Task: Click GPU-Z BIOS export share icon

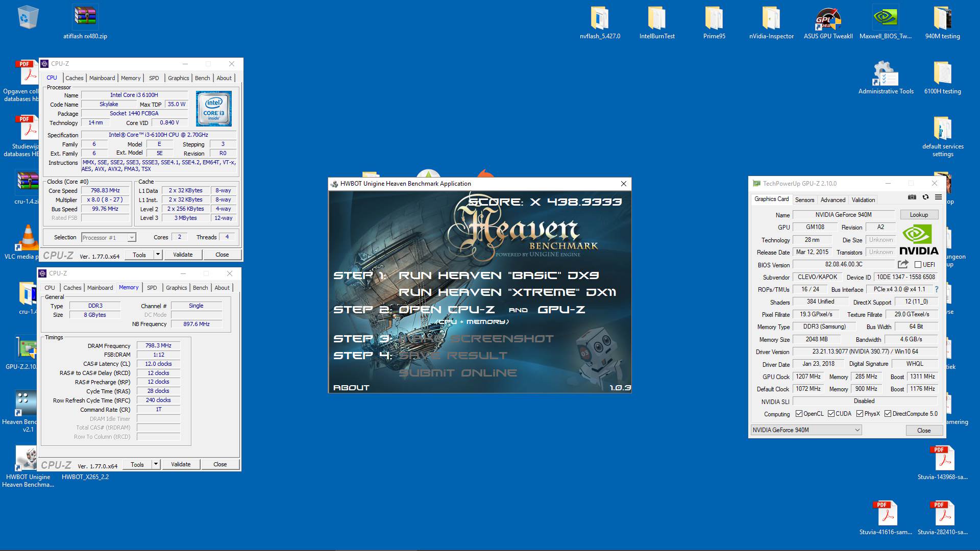Action: 903,264
